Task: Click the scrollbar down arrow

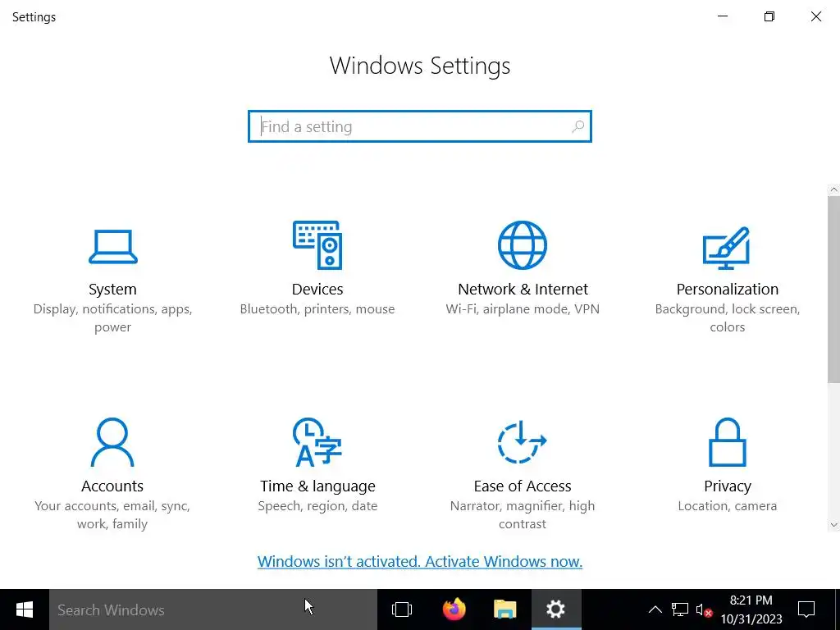Action: coord(833,525)
